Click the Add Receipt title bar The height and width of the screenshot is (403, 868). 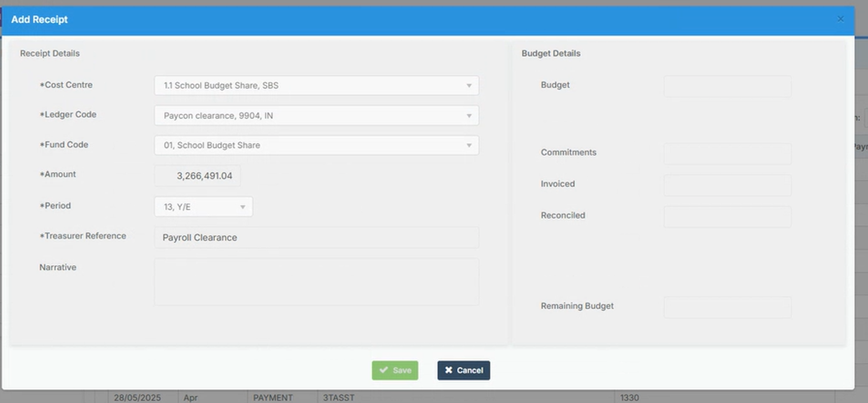pyautogui.click(x=412, y=19)
